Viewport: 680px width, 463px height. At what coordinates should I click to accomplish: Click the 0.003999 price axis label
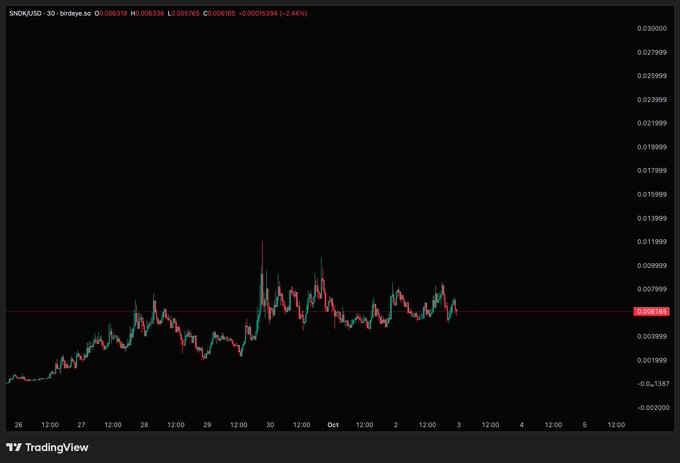(x=652, y=336)
